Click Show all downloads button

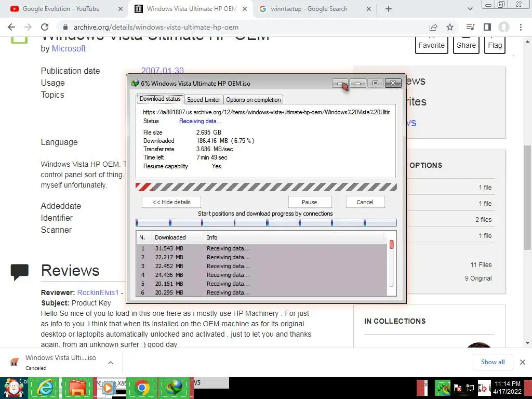point(493,362)
